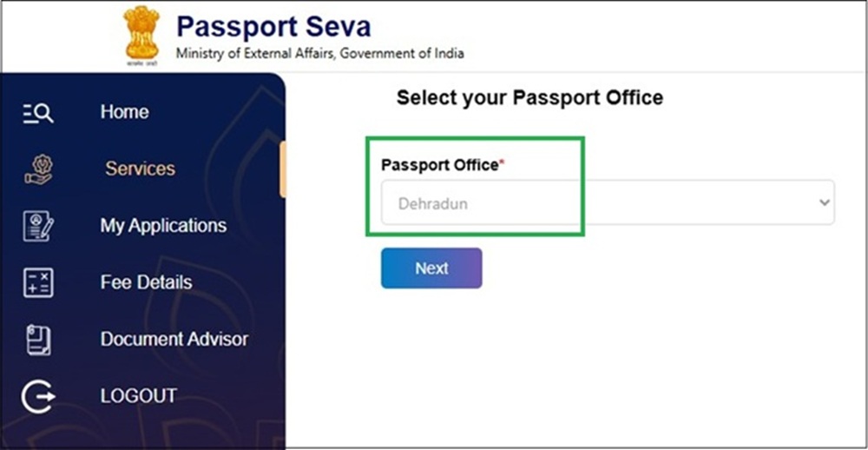The width and height of the screenshot is (868, 450).
Task: Click the national emblem logo
Action: tap(141, 36)
